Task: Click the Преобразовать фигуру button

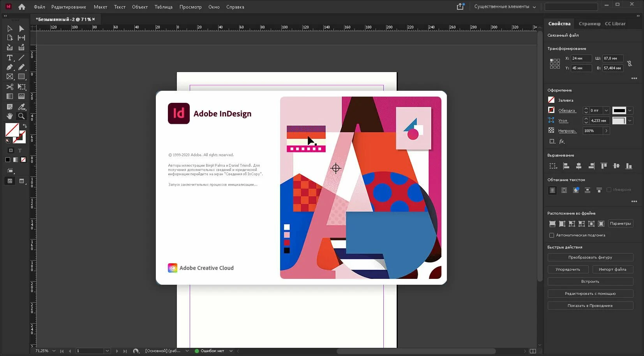Action: [590, 257]
